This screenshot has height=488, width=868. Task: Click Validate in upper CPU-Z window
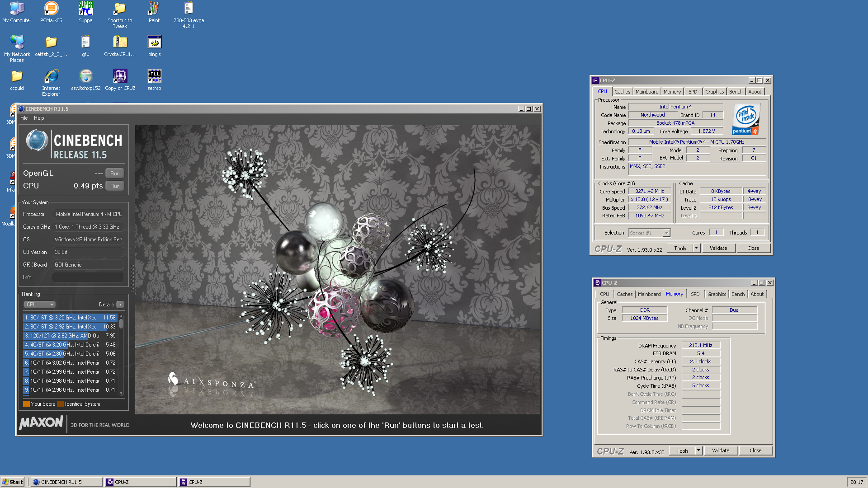718,249
